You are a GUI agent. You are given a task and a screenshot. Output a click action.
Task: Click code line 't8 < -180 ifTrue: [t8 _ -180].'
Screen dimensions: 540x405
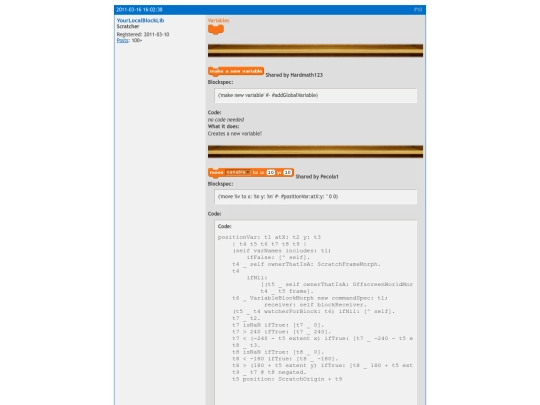285,359
